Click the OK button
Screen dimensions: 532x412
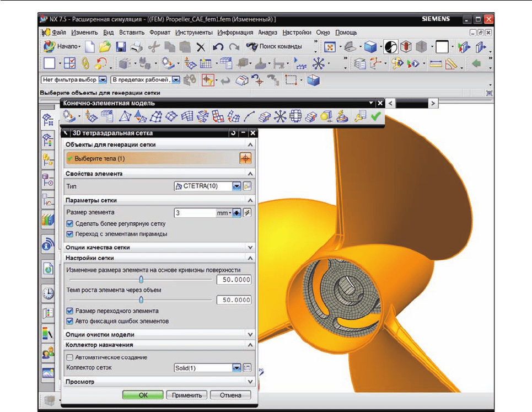[143, 395]
